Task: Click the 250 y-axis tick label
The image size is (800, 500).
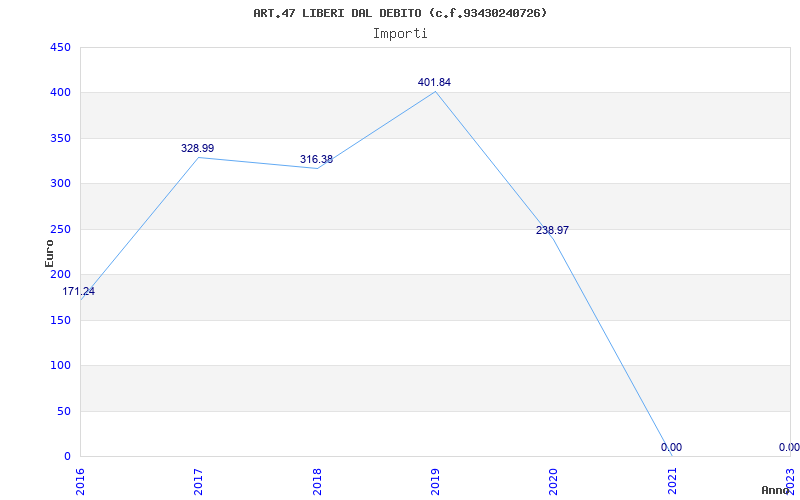Action: click(x=60, y=230)
